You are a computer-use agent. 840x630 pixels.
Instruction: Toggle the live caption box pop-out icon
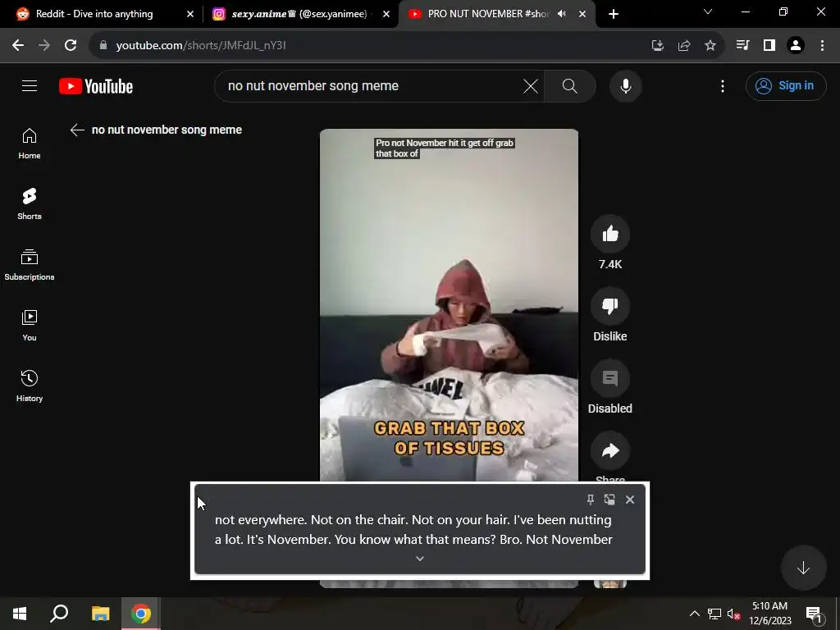(x=609, y=500)
